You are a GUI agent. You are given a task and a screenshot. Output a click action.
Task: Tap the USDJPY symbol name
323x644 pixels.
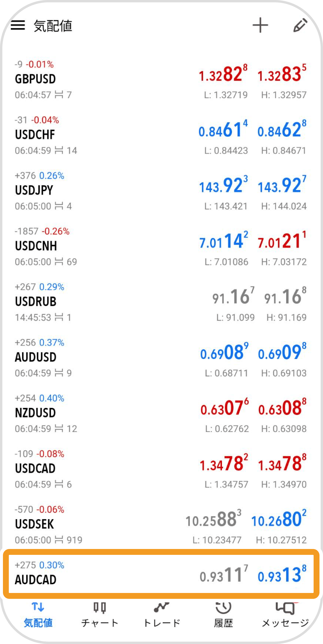pyautogui.click(x=34, y=190)
